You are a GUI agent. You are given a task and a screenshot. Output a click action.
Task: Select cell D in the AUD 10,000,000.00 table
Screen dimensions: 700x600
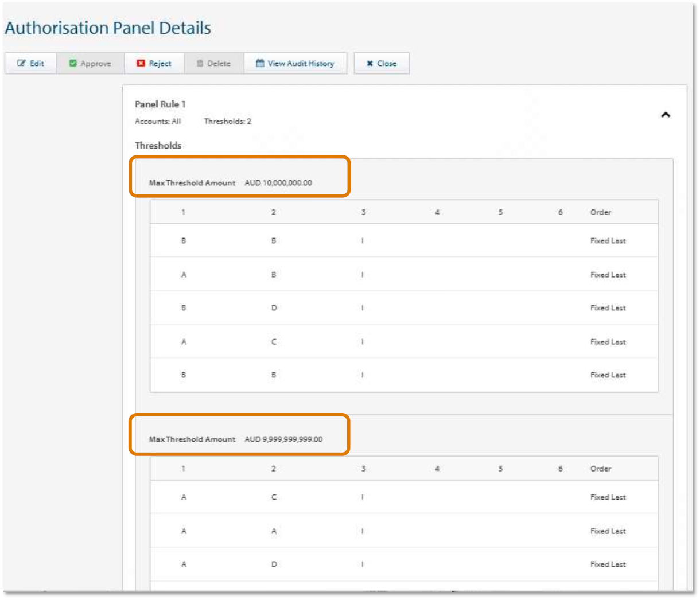pyautogui.click(x=274, y=308)
